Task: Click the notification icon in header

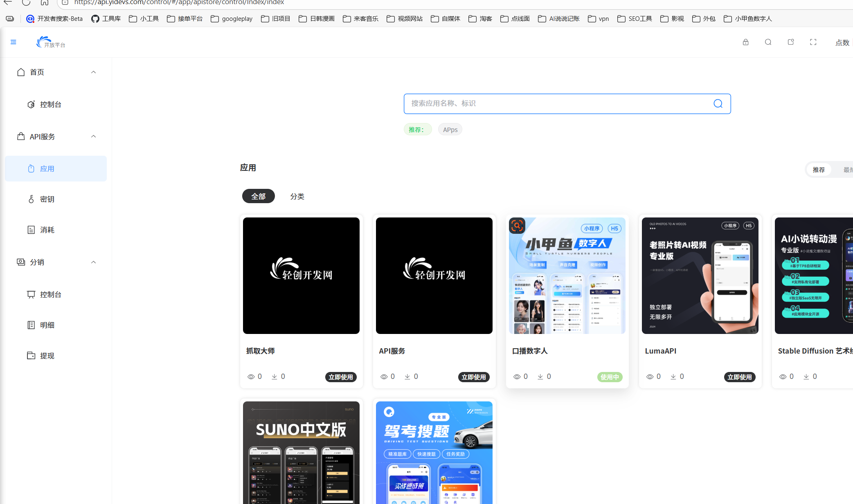Action: [790, 42]
